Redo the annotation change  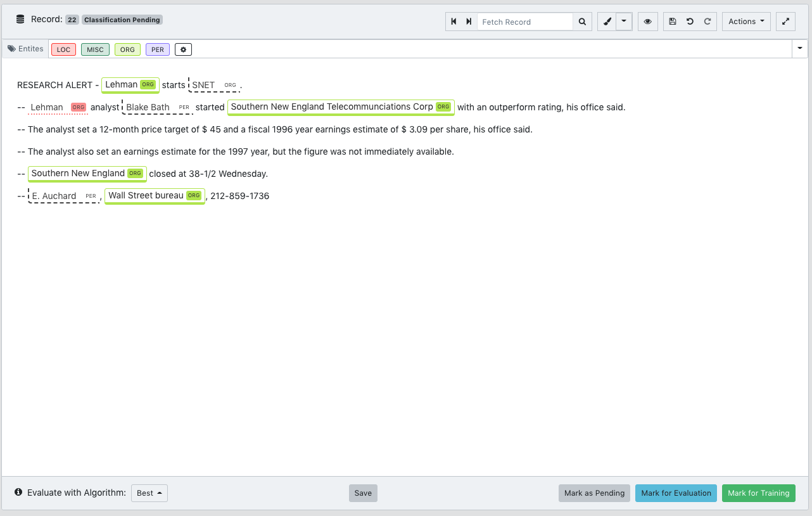(707, 22)
